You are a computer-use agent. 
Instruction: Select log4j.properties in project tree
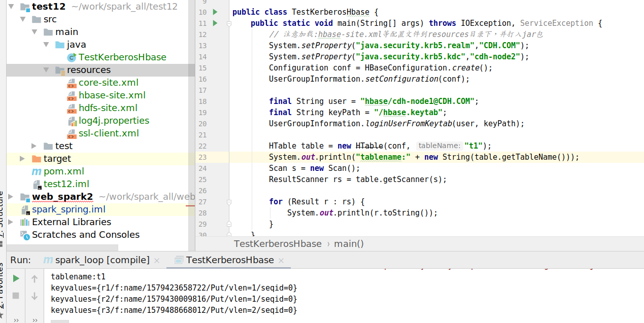[x=114, y=121]
